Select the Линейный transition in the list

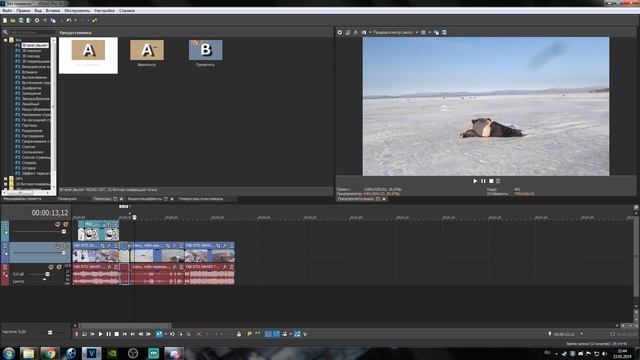31,104
